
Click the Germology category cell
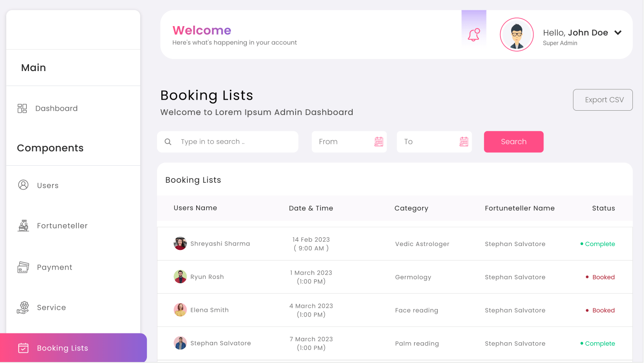[413, 277]
